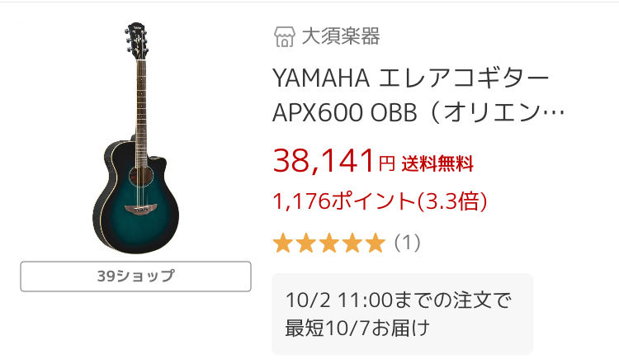Click the fifth rating star
This screenshot has height=364, width=619.
pos(376,243)
